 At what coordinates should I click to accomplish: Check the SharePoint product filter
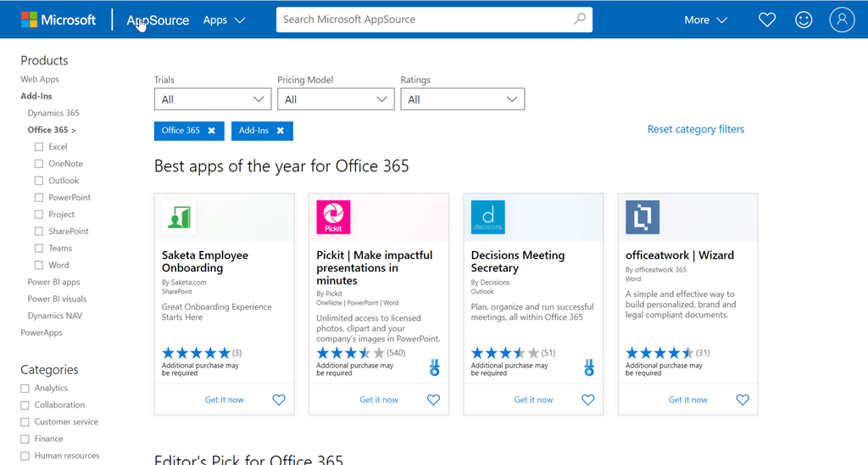coord(39,232)
